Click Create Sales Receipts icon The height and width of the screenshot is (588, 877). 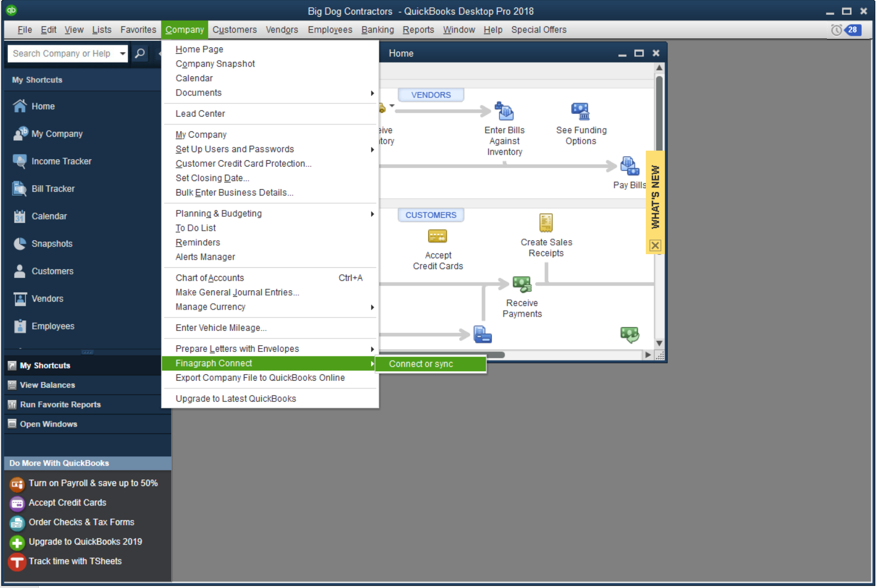point(546,223)
